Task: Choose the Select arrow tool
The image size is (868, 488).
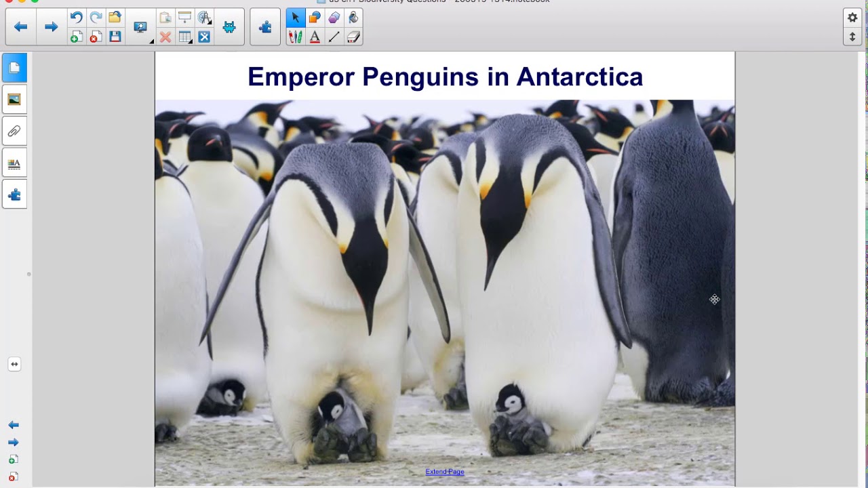Action: 295,18
